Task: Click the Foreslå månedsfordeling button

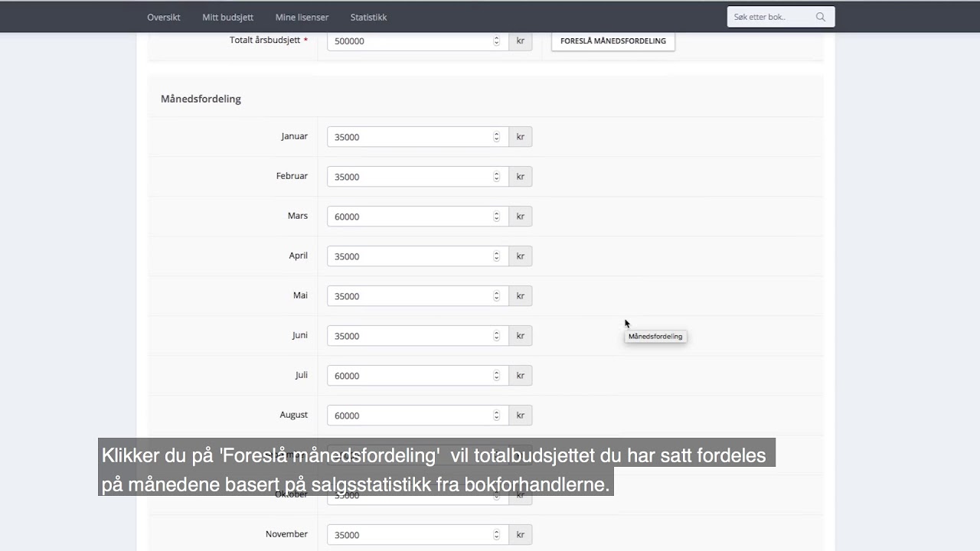Action: [613, 41]
